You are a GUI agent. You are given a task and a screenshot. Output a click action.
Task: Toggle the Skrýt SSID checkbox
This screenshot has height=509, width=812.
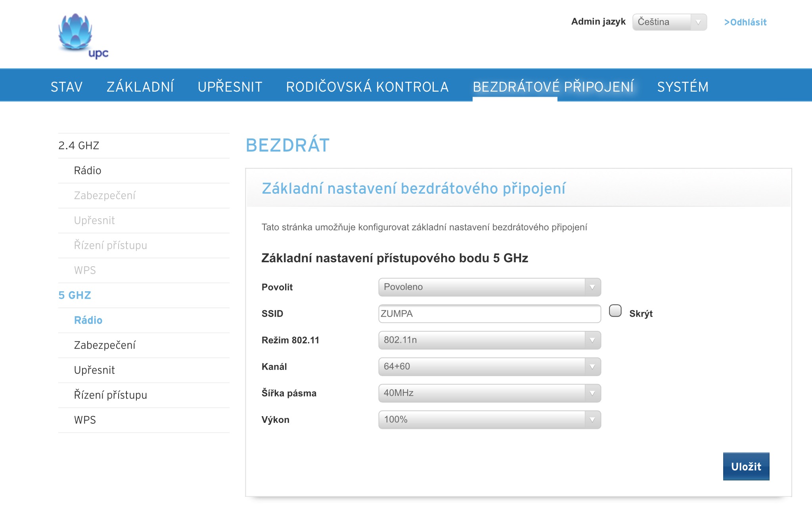point(615,311)
